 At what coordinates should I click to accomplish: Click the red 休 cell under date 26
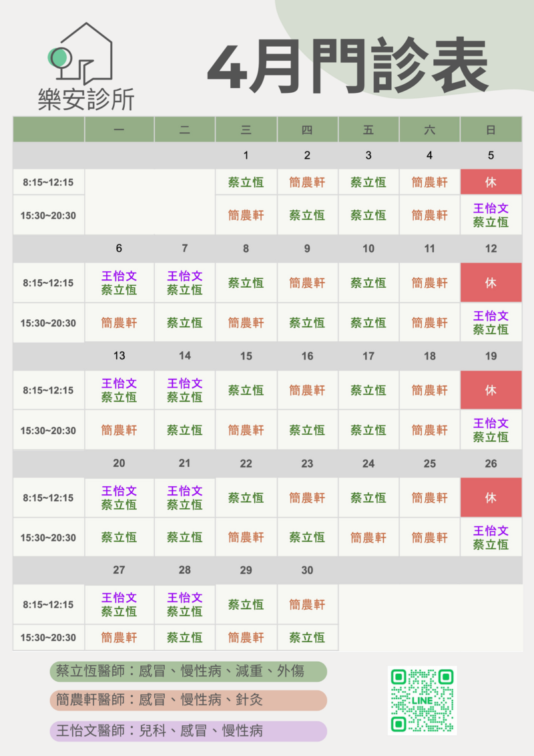click(x=491, y=498)
